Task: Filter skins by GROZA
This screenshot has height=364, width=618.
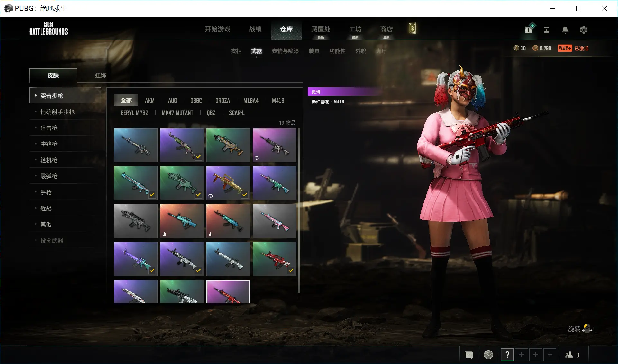Action: point(223,101)
